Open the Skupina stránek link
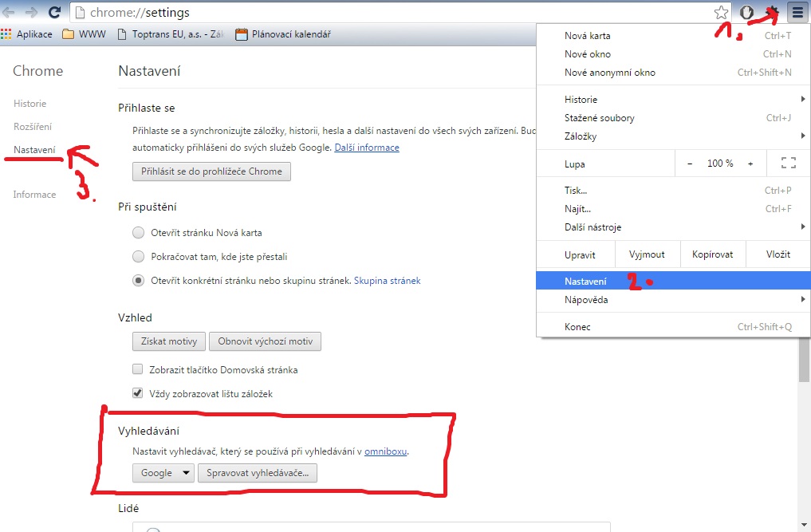The image size is (811, 532). [x=387, y=281]
